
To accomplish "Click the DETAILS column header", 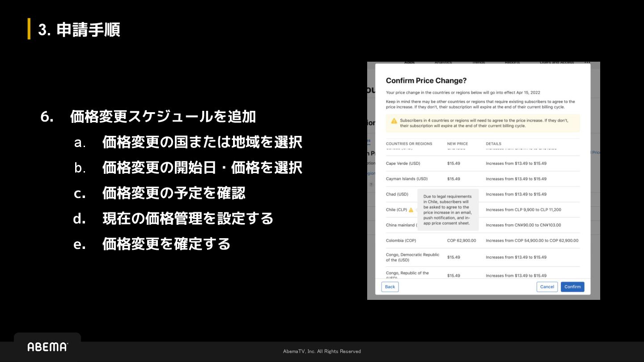I will (x=494, y=144).
